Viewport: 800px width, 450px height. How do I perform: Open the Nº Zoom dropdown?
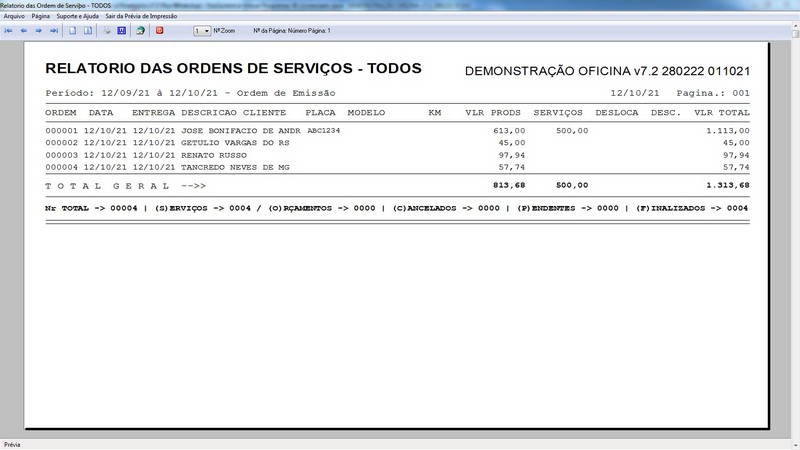tap(202, 31)
